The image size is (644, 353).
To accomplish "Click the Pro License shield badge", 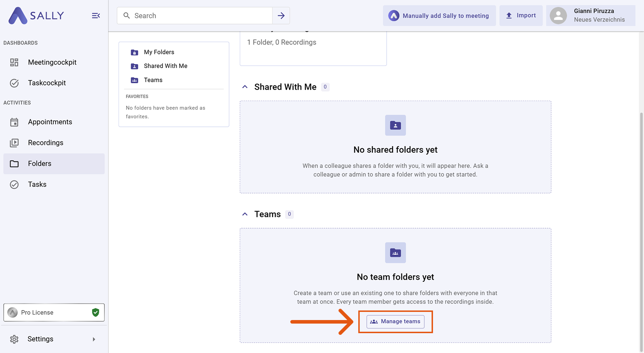I will tap(95, 312).
